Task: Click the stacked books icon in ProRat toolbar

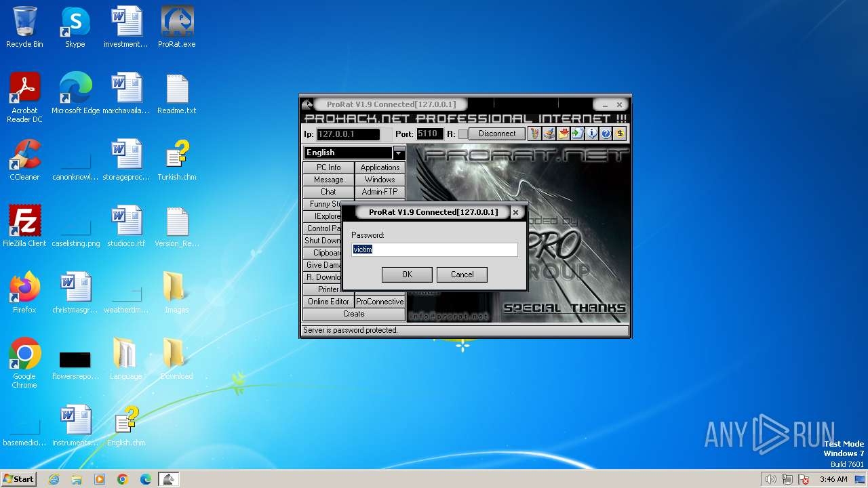Action: pyautogui.click(x=549, y=134)
